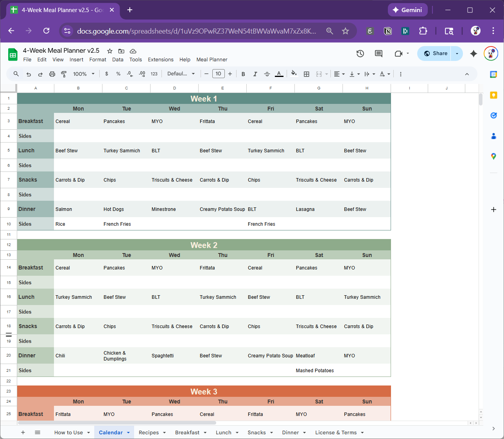Add a new sheet

pyautogui.click(x=23, y=432)
